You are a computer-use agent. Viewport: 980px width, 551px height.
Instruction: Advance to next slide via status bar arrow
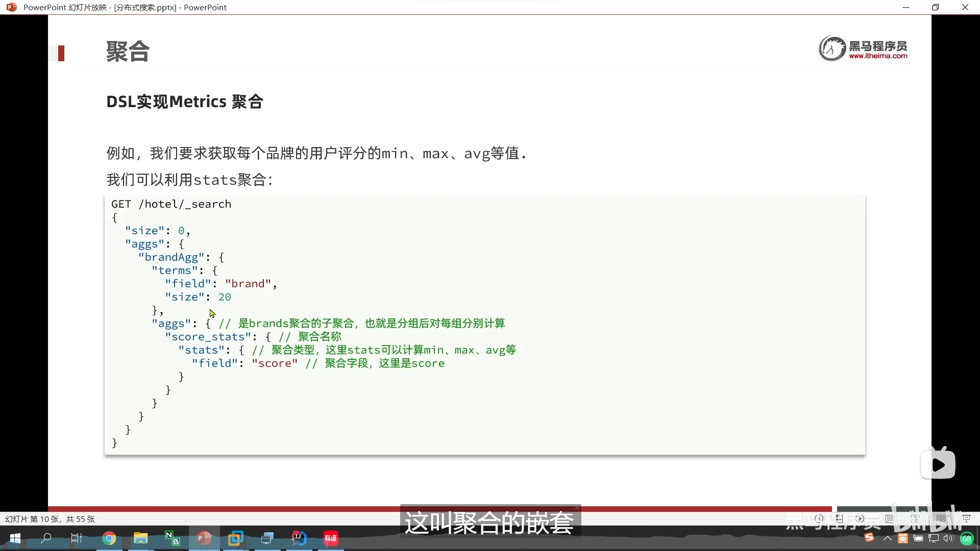pyautogui.click(x=860, y=519)
